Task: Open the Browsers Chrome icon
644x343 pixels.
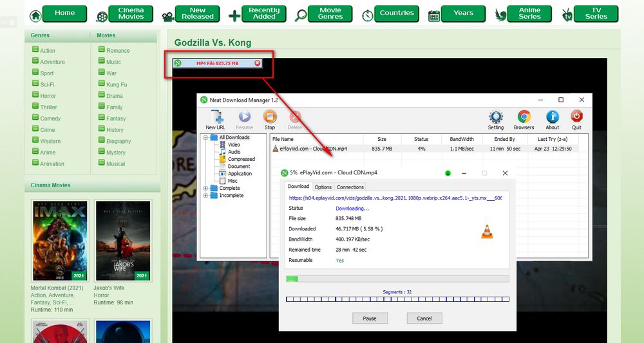Action: (x=524, y=117)
